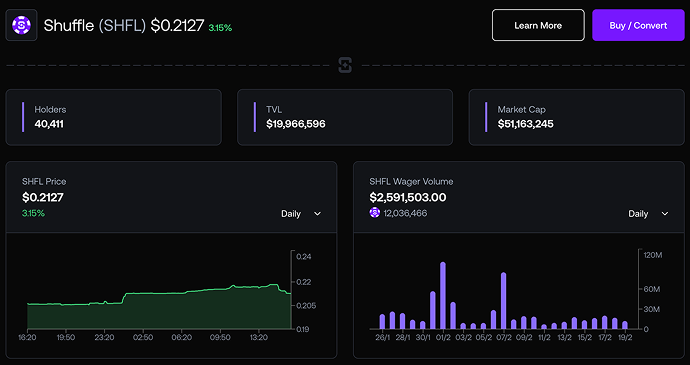Select the Holders stat card
690x365 pixels.
[x=114, y=117]
